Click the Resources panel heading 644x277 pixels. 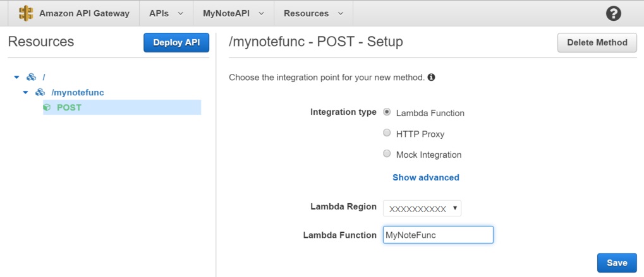[41, 42]
